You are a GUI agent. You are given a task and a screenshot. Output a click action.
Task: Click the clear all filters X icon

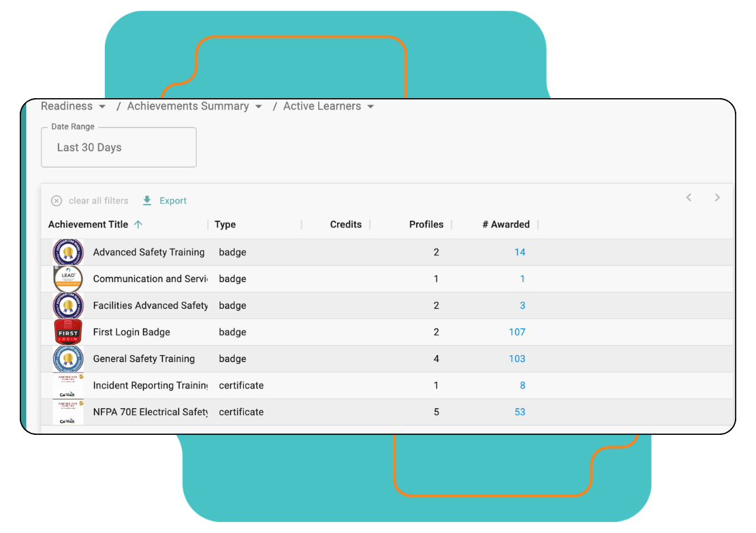click(57, 201)
